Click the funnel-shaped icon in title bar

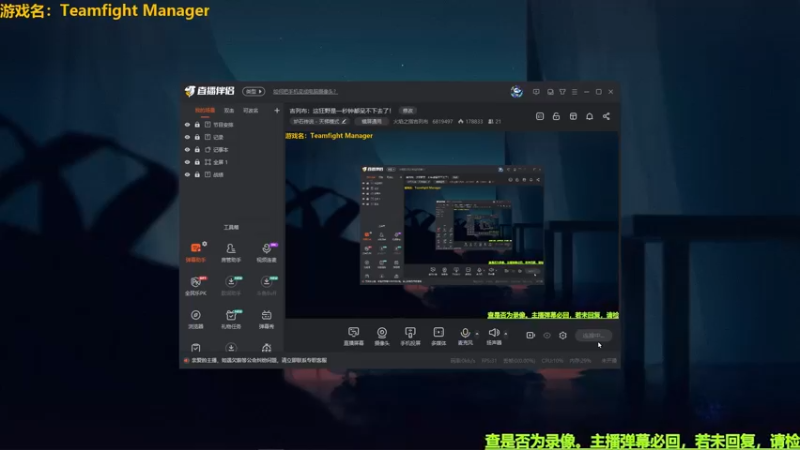pyautogui.click(x=562, y=92)
